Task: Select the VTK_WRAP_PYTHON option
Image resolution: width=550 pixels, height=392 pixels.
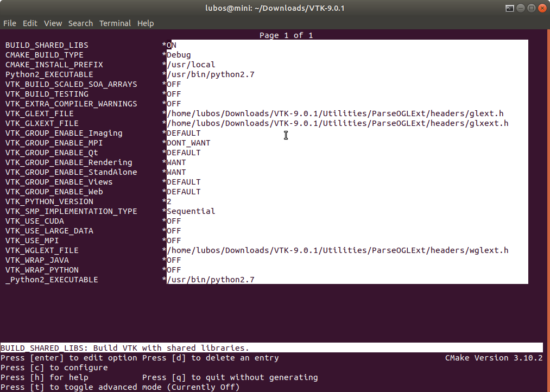Action: click(x=42, y=270)
